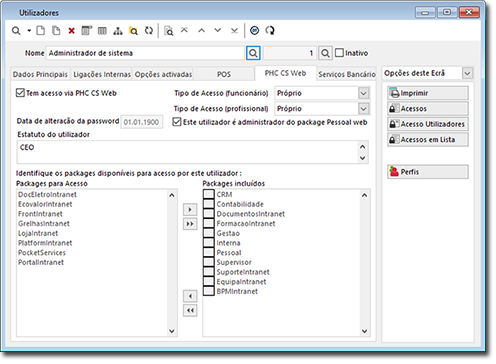
Task: Open the hierarchy tree toolbar icon
Action: (x=118, y=31)
